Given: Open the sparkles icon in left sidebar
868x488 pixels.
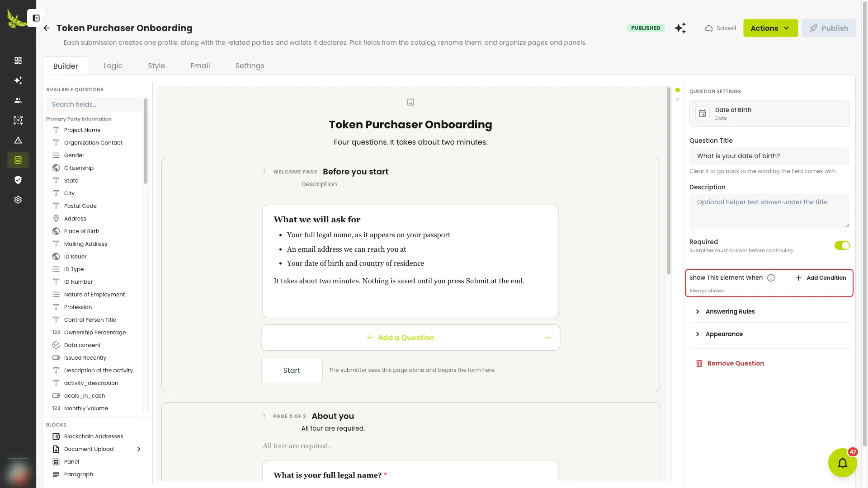Looking at the screenshot, I should [x=18, y=80].
